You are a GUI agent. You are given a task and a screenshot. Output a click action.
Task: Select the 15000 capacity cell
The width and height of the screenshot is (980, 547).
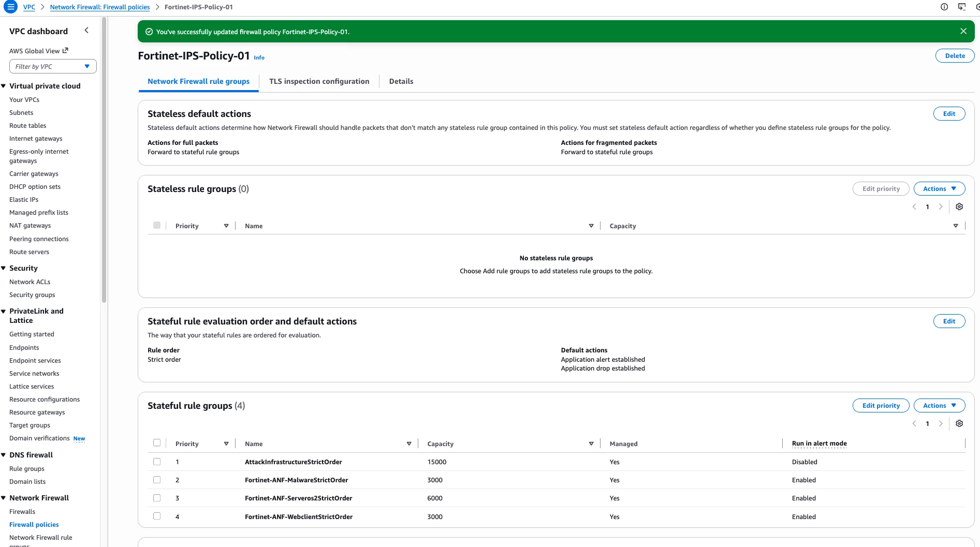pyautogui.click(x=437, y=462)
